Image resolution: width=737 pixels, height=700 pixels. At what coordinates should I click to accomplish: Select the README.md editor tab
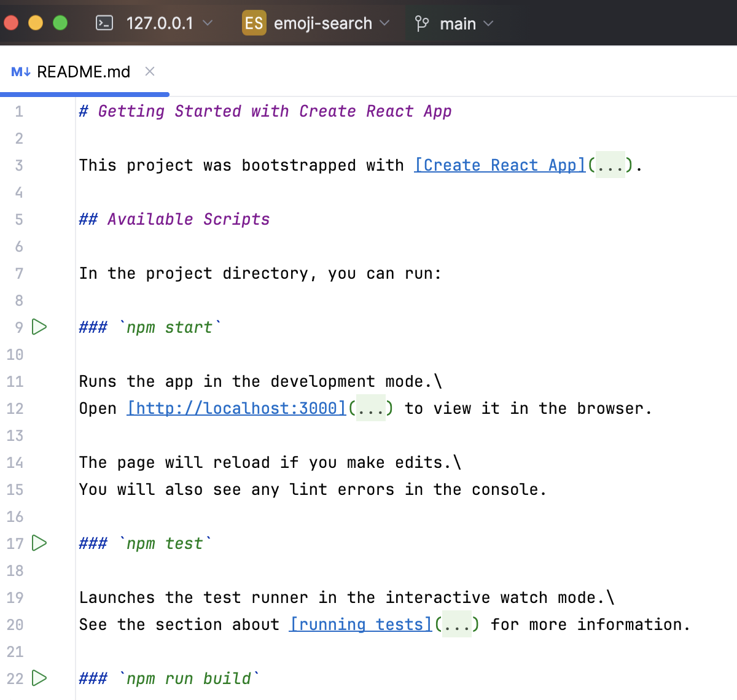[84, 72]
